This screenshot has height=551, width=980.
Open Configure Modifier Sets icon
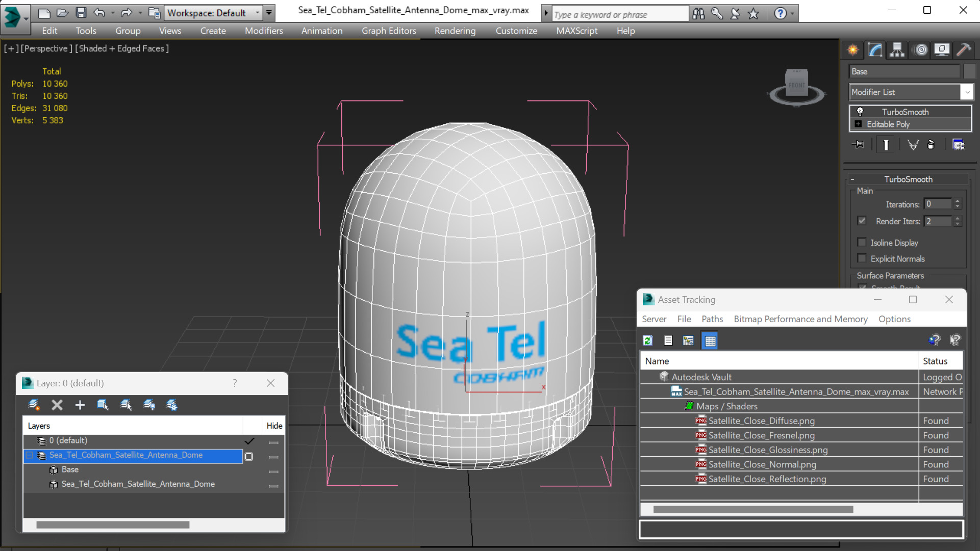959,145
